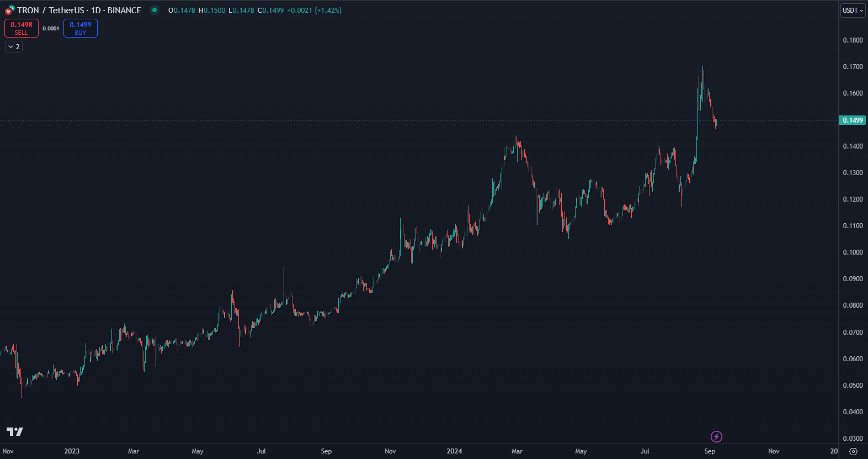Click the high value H0.1500
Image resolution: width=868 pixels, height=459 pixels.
tap(212, 10)
